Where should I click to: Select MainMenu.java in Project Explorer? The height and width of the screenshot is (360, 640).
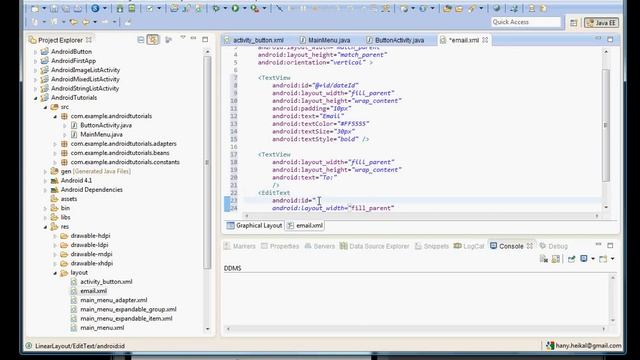click(x=101, y=135)
